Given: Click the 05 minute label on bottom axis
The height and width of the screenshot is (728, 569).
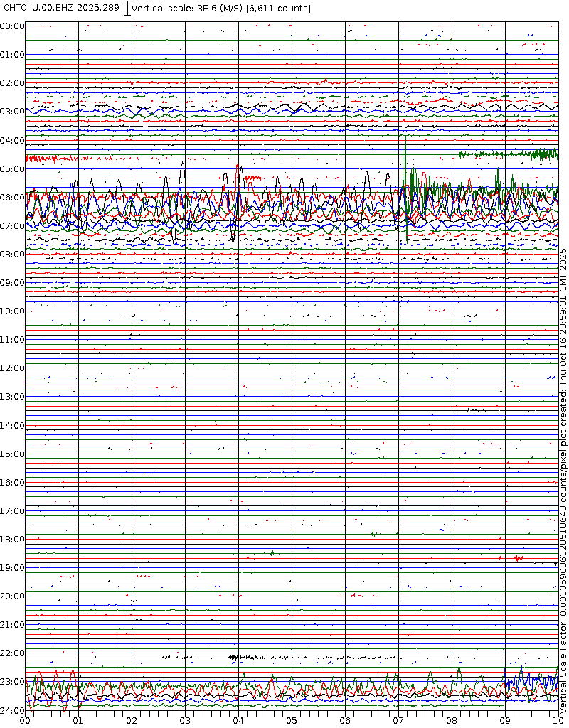Looking at the screenshot, I should click(292, 720).
